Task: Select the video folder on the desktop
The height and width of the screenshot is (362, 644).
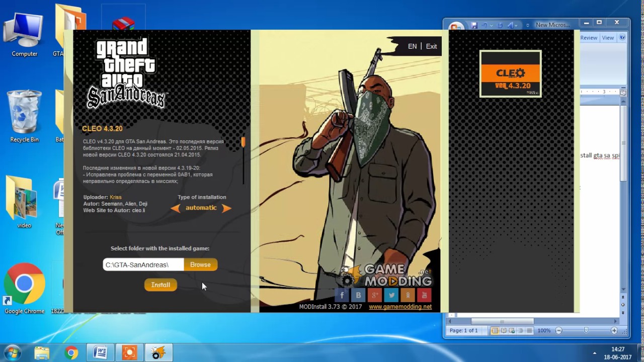Action: tap(24, 202)
